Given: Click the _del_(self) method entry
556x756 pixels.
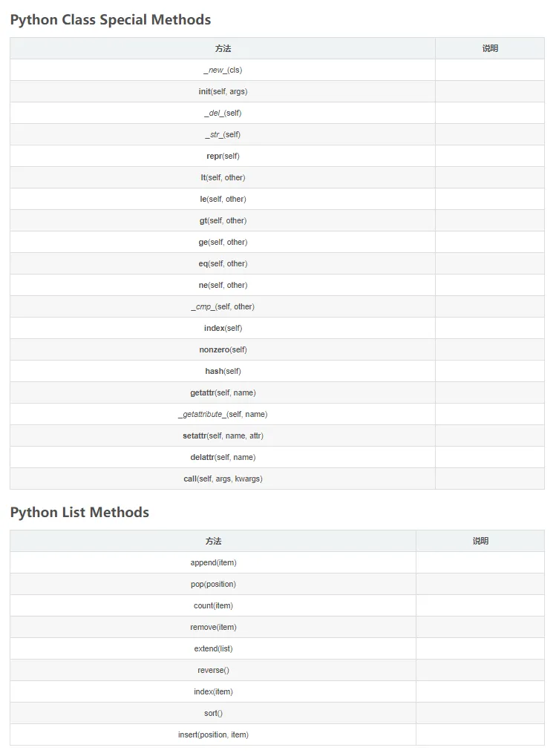Looking at the screenshot, I should pos(223,113).
